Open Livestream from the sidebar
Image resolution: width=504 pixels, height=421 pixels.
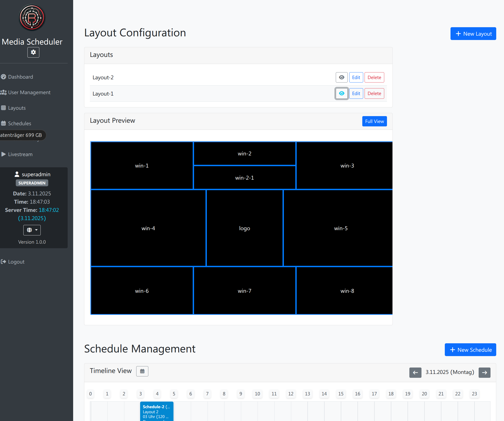tap(20, 154)
